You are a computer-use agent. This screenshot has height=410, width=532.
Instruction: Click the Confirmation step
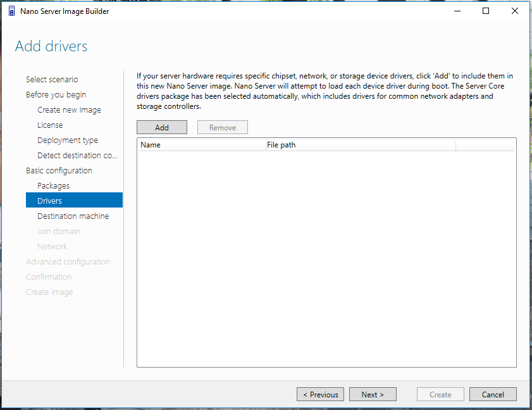49,277
